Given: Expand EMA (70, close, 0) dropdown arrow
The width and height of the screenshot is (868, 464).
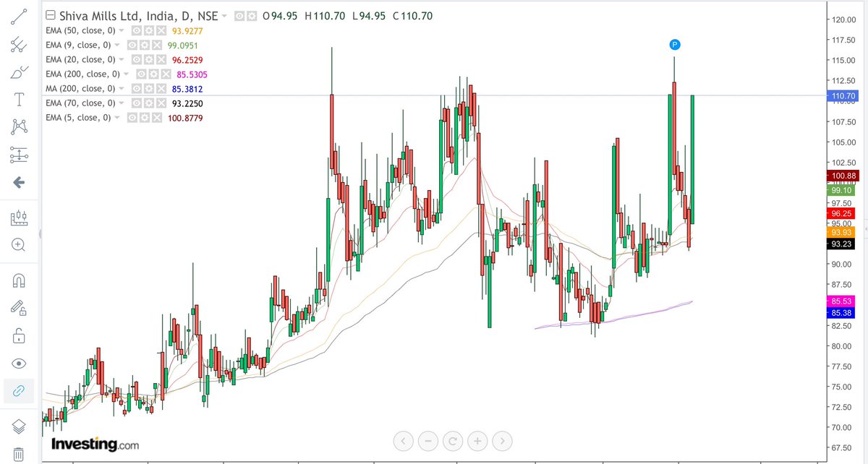Looking at the screenshot, I should pyautogui.click(x=121, y=103).
